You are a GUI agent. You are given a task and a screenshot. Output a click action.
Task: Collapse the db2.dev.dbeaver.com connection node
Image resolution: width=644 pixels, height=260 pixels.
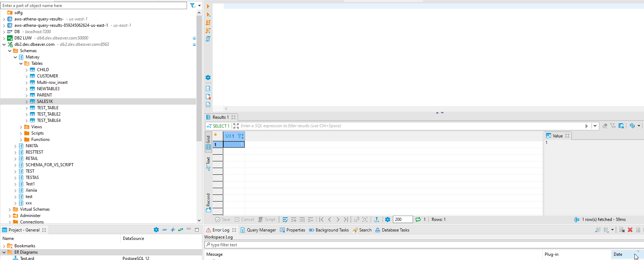click(x=4, y=44)
